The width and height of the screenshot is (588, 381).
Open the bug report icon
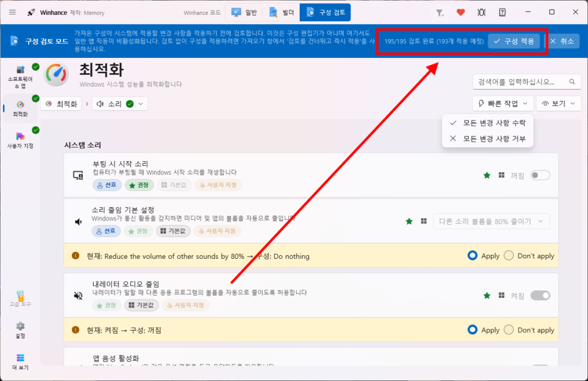coord(482,13)
